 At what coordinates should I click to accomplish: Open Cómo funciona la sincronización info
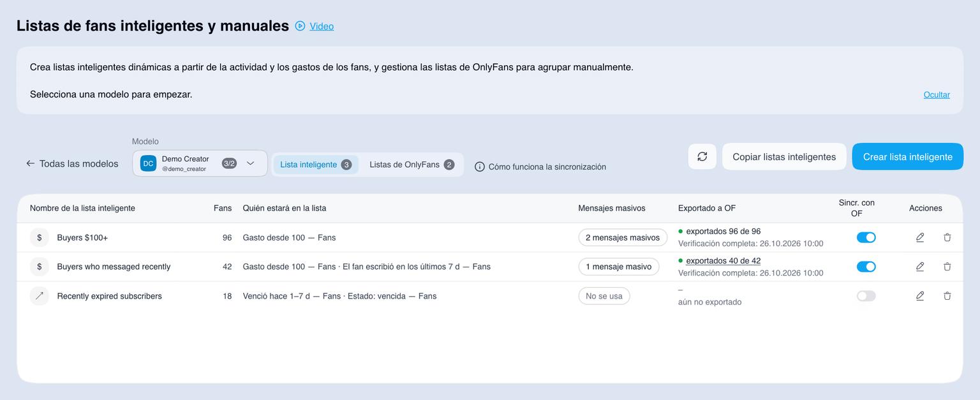pos(540,167)
